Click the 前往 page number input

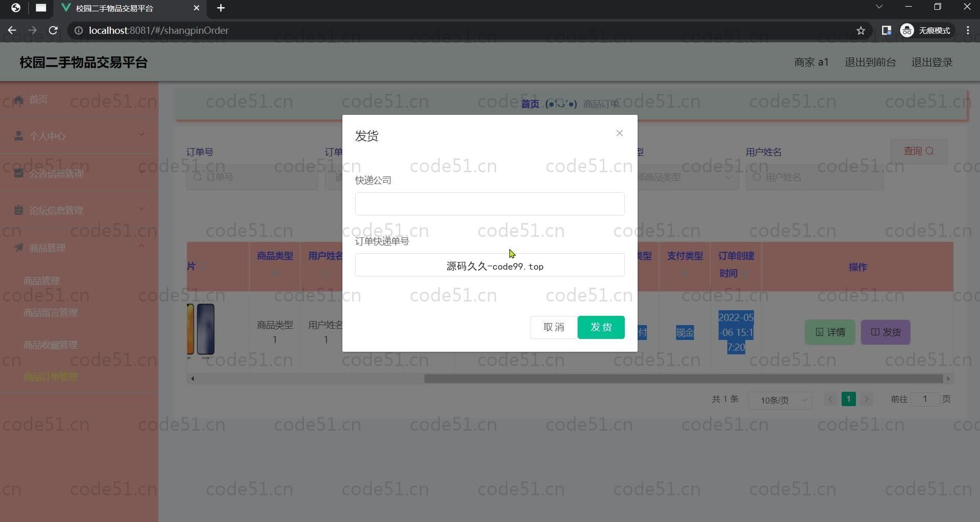tap(925, 399)
